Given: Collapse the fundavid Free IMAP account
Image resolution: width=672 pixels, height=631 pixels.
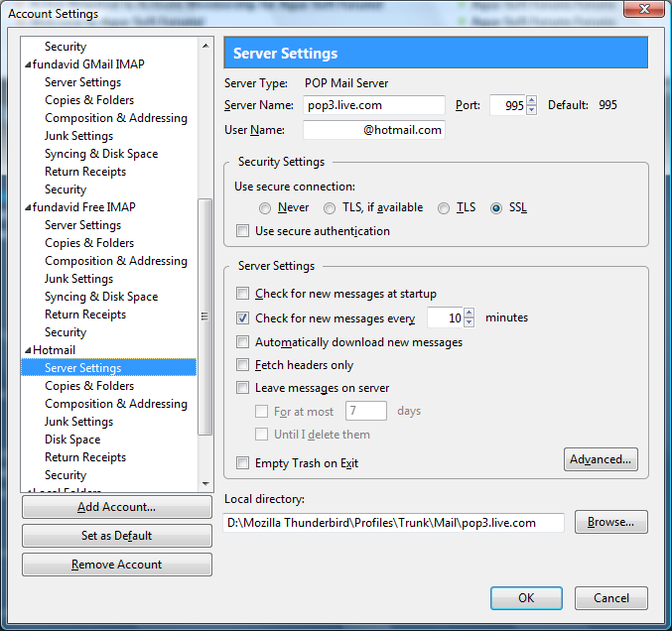Looking at the screenshot, I should click(x=27, y=207).
